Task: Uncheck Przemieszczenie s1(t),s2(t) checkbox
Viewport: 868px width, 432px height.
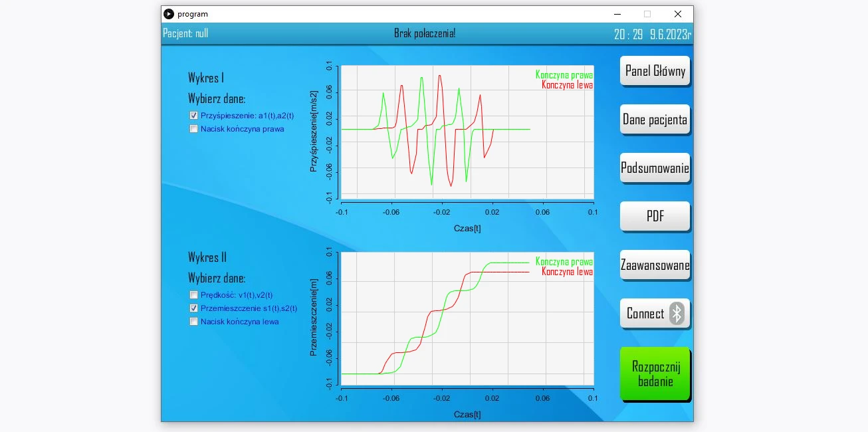Action: pos(194,308)
